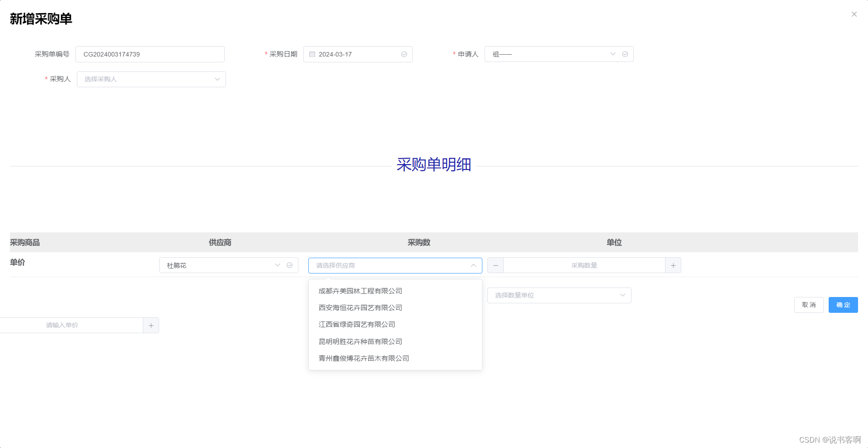The image size is (868, 448).
Task: Click the 采购商品 column header
Action: coord(25,243)
